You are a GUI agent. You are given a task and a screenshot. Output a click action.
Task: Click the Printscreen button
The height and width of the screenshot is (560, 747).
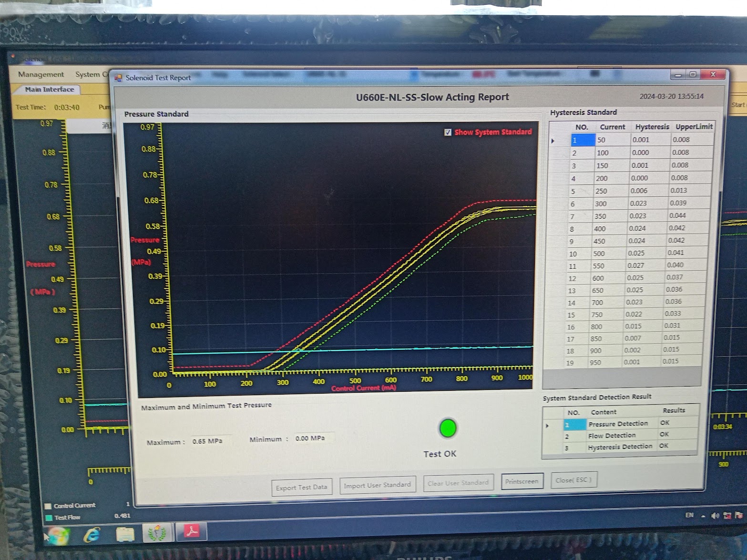[x=522, y=481]
